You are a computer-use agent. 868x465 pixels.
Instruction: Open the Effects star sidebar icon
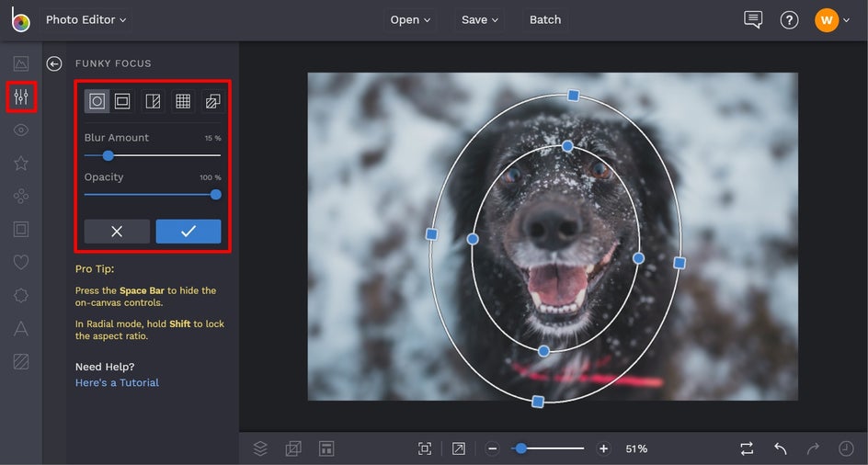[x=21, y=163]
